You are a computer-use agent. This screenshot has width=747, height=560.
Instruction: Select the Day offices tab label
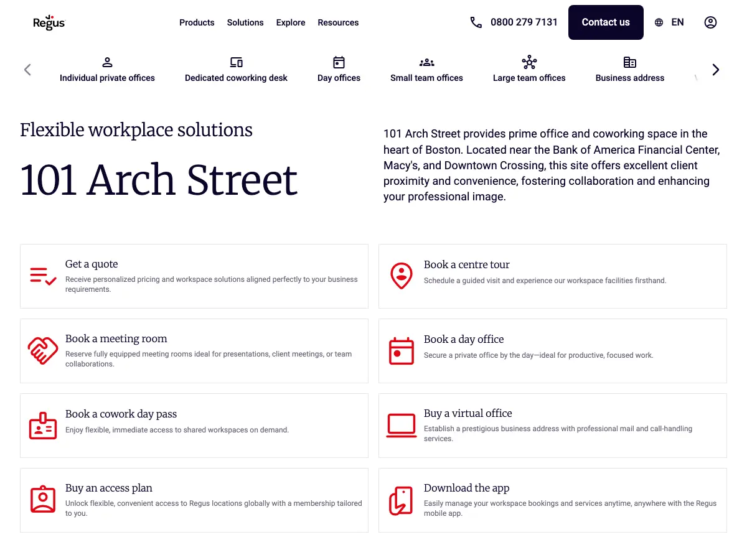pos(339,78)
